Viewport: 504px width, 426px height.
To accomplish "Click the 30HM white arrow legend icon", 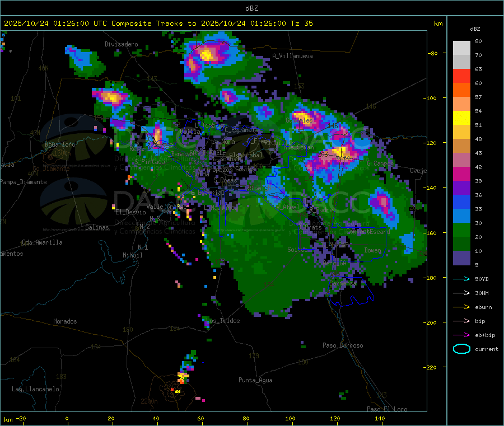I will (461, 293).
